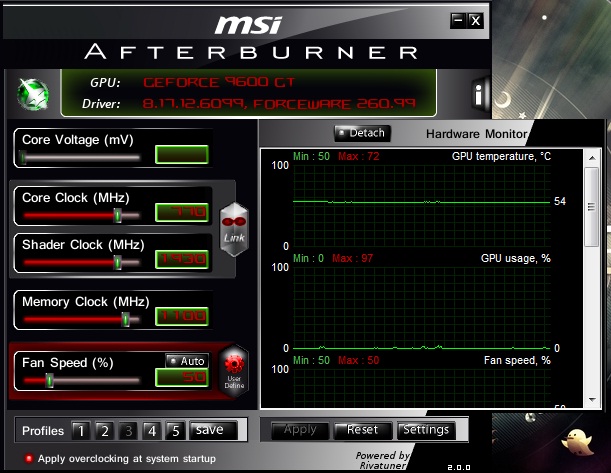Click the Memory Clock 1100 value field

tap(182, 316)
